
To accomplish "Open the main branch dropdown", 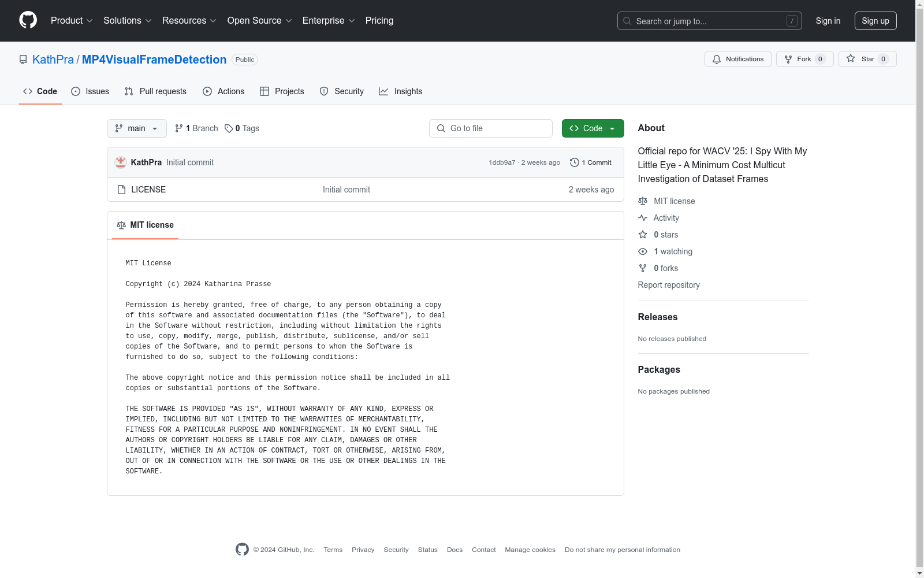I will 137,128.
